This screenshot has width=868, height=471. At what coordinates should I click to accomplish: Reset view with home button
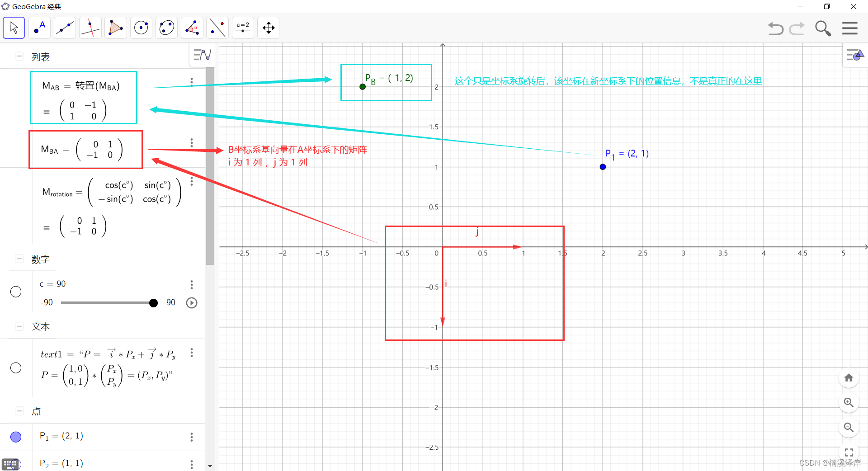point(849,378)
